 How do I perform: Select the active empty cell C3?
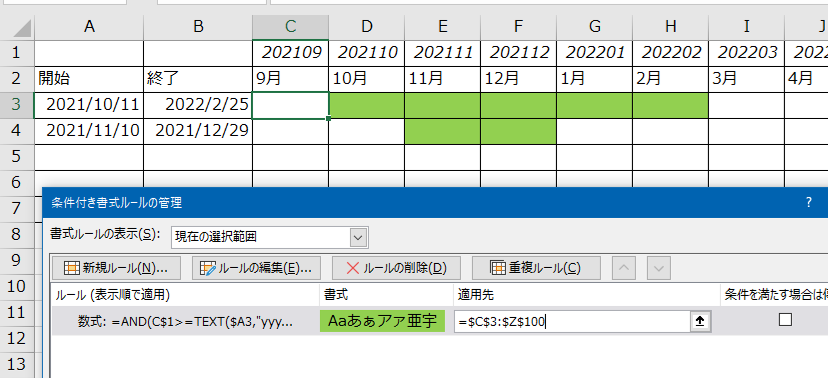[x=290, y=105]
